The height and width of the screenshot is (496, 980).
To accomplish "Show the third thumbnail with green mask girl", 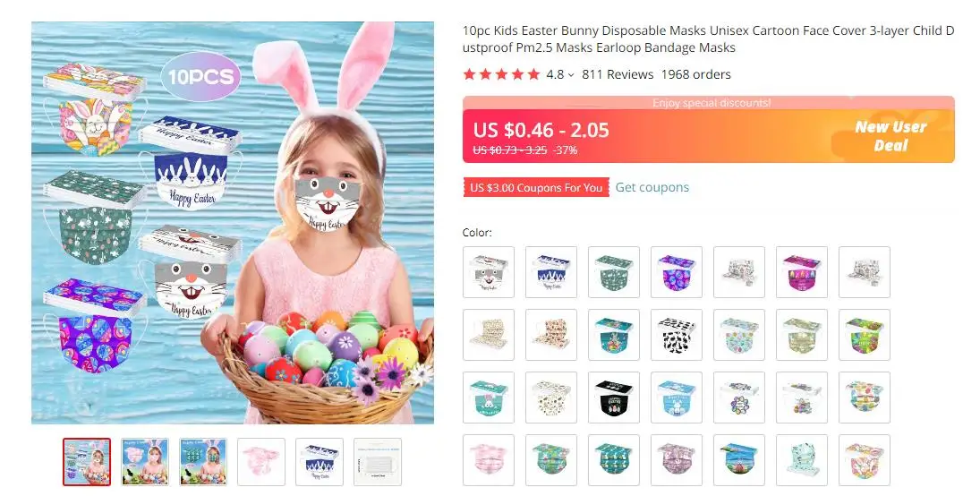I will point(203,462).
